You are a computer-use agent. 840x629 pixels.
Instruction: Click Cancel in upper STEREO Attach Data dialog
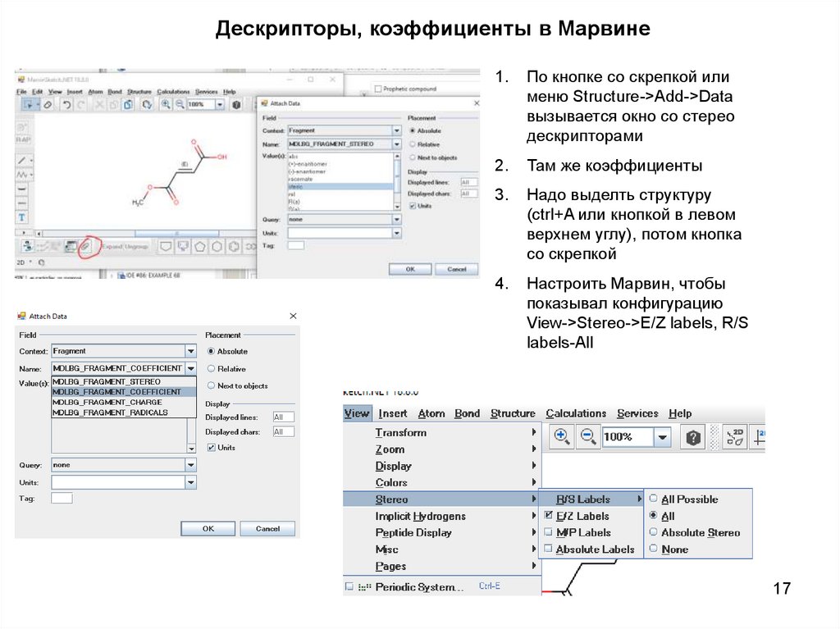456,270
